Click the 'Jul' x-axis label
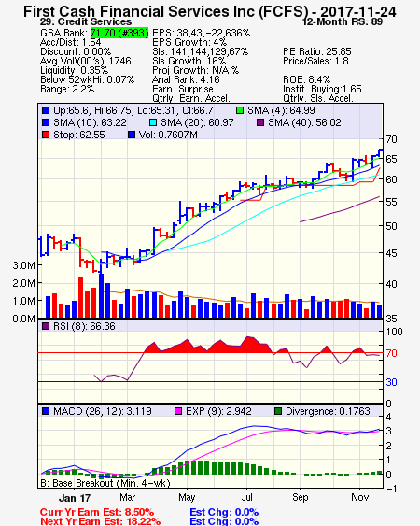This screenshot has height=526, width=420. tap(247, 497)
